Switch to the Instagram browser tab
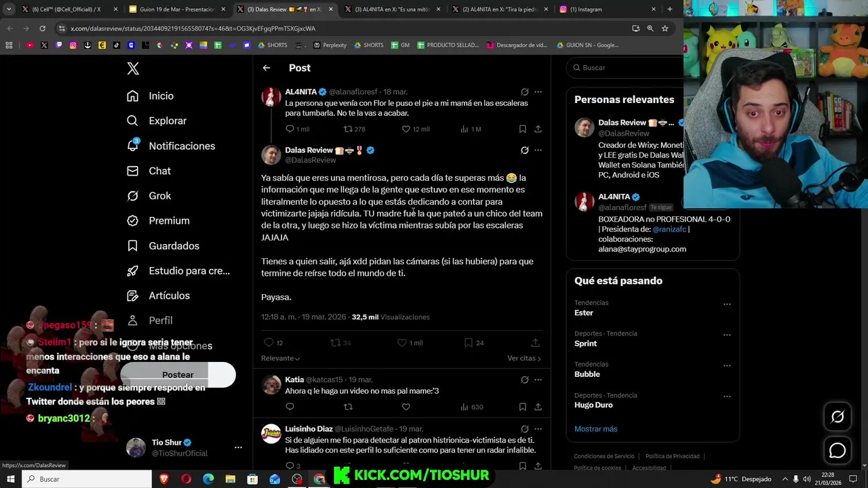The height and width of the screenshot is (488, 868). 608,9
